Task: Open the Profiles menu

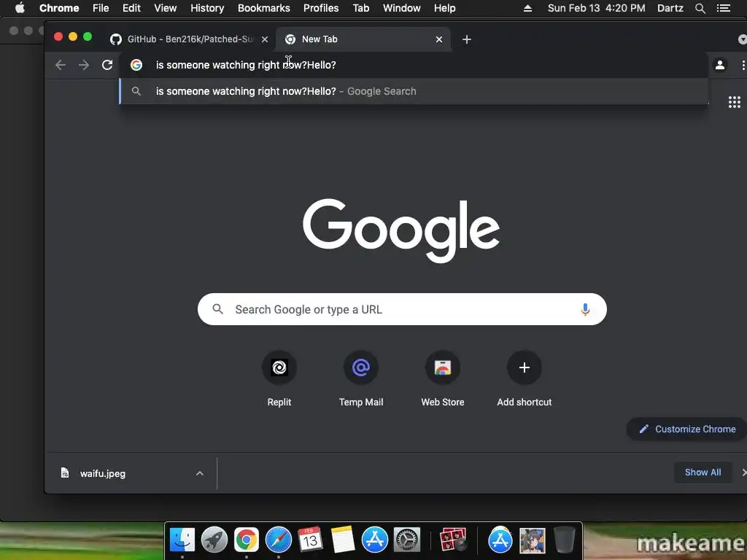Action: click(x=321, y=8)
